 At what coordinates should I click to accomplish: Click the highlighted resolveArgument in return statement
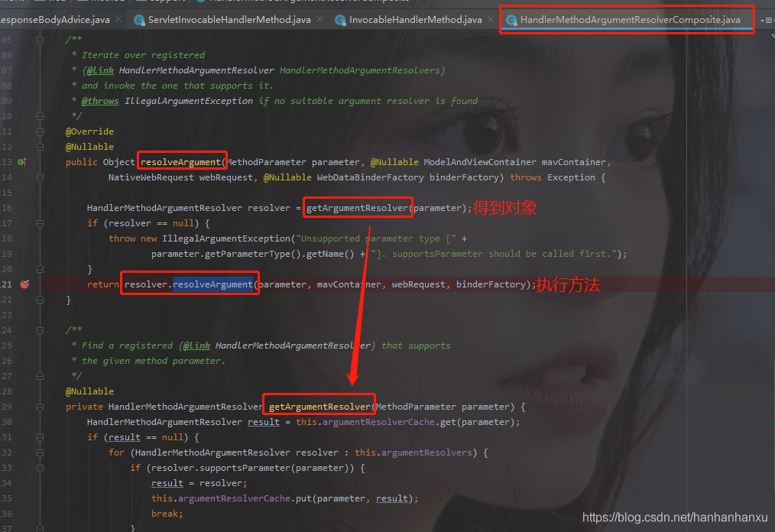tap(212, 284)
